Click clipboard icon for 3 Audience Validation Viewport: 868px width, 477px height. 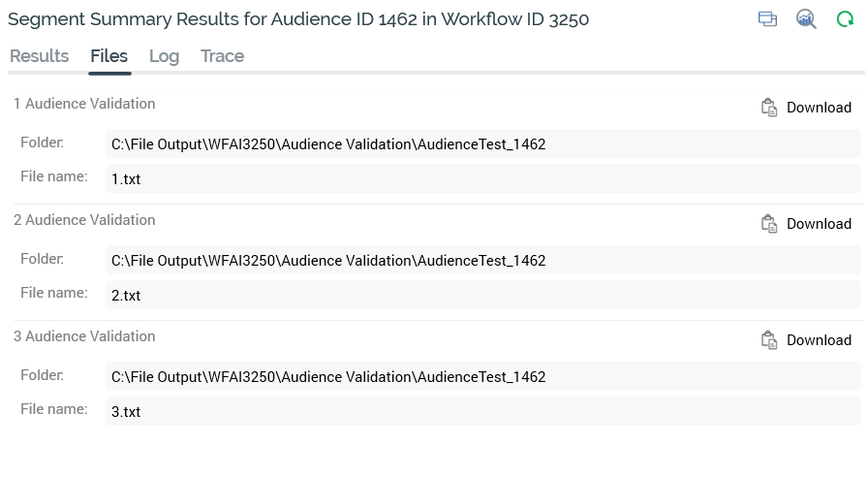coord(769,340)
